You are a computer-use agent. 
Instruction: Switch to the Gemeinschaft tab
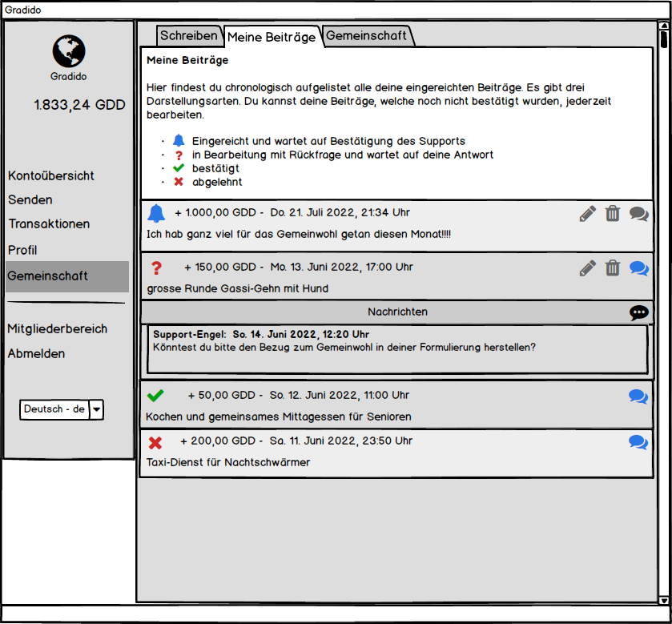click(x=367, y=36)
